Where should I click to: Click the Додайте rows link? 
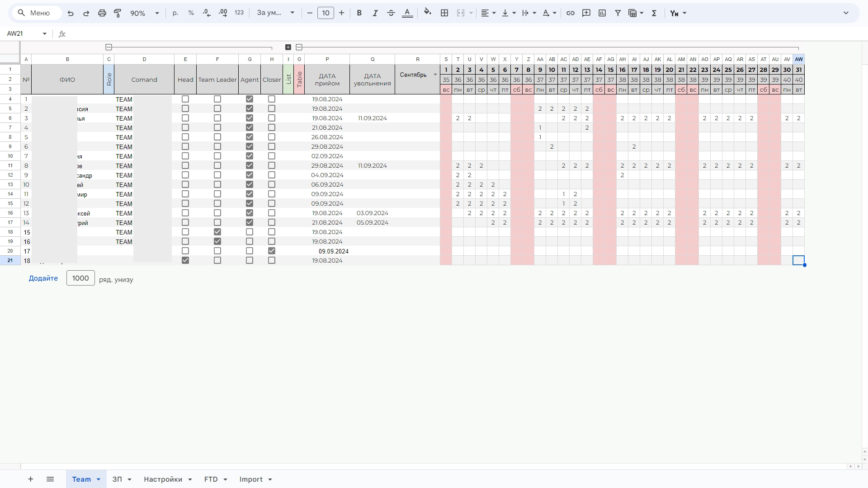(43, 278)
